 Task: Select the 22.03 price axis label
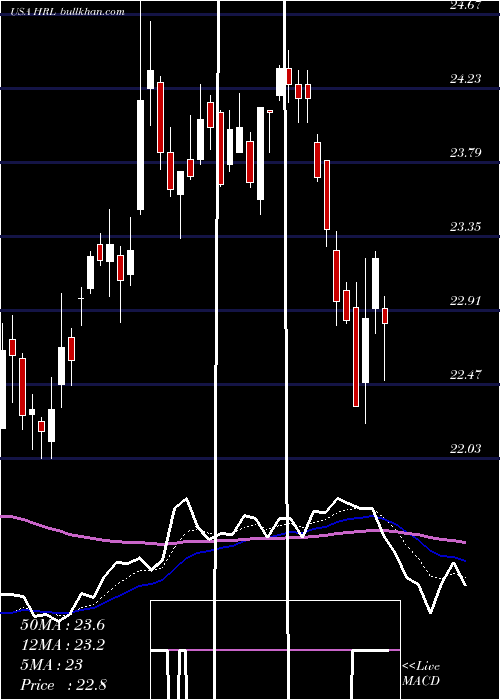click(465, 449)
